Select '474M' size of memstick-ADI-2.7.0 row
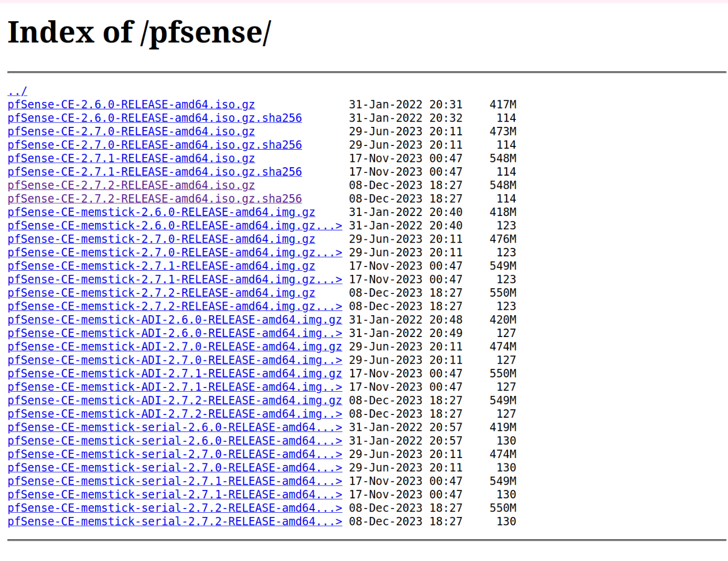728x561 pixels. [503, 347]
